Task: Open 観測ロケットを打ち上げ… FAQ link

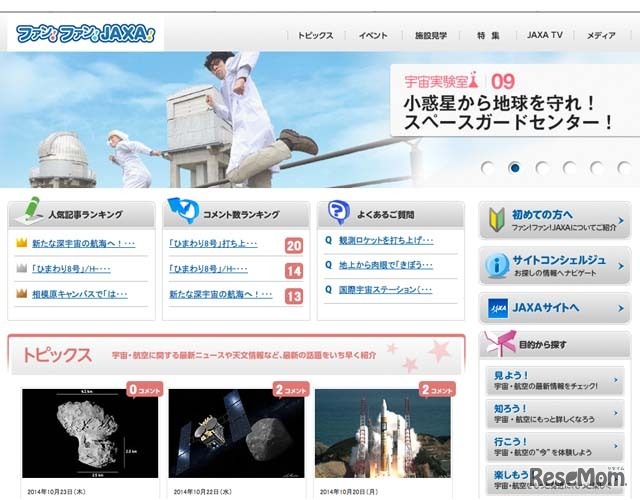Action: pos(386,240)
